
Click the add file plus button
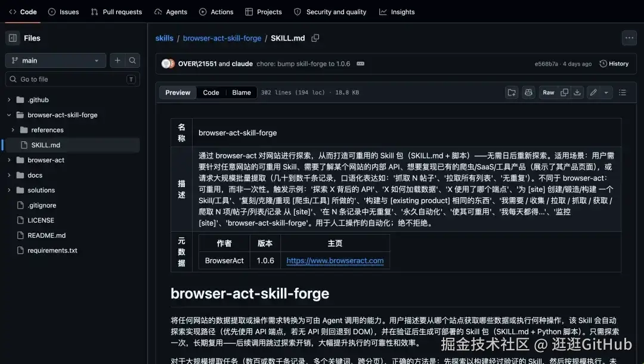[x=117, y=60]
